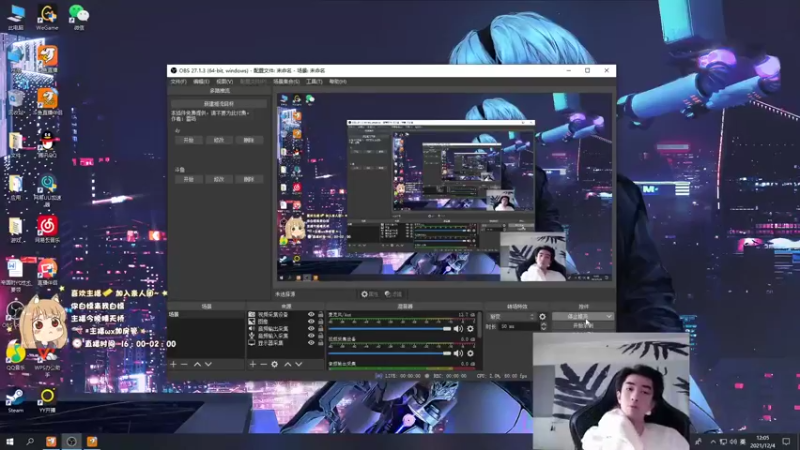Open video capture device audio settings gear

(x=470, y=353)
